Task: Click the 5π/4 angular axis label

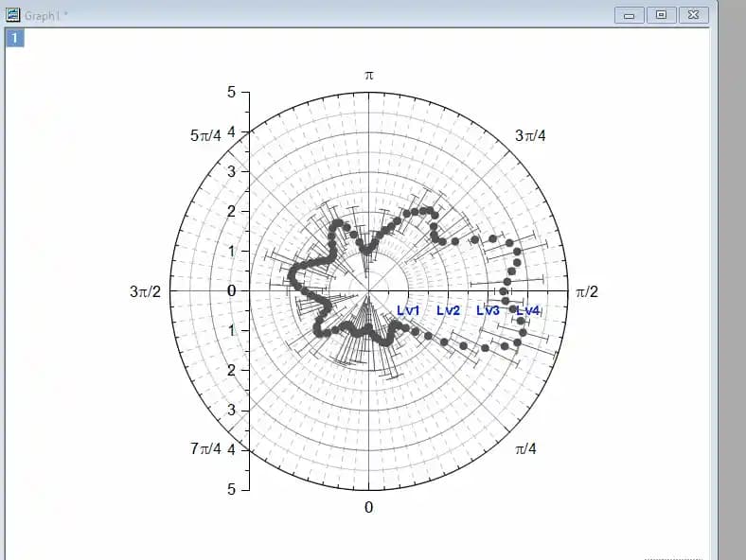Action: pos(205,135)
